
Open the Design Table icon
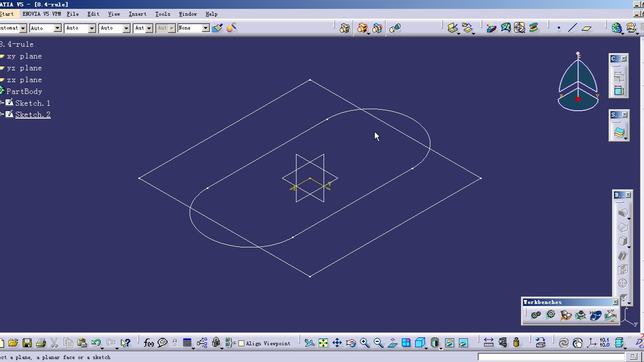[187, 343]
